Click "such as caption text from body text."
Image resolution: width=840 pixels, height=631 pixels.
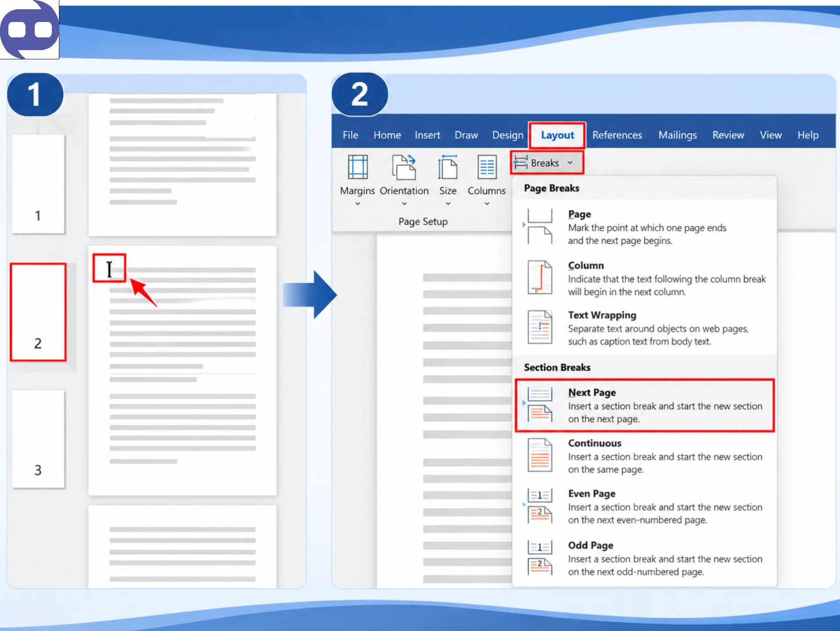point(639,342)
